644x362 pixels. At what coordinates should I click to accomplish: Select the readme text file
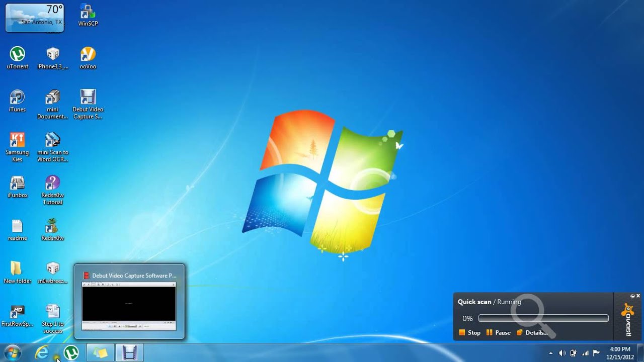(x=17, y=230)
